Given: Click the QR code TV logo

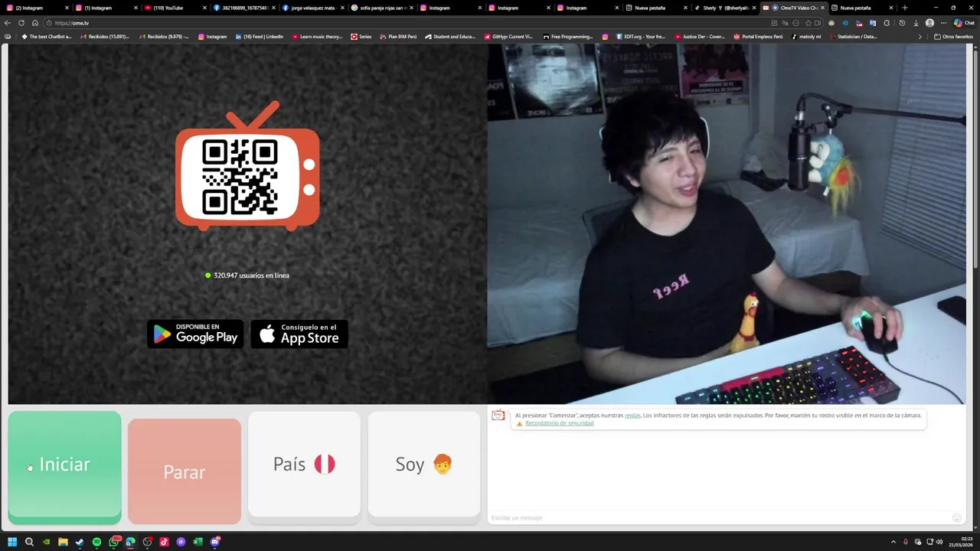Looking at the screenshot, I should tap(247, 166).
